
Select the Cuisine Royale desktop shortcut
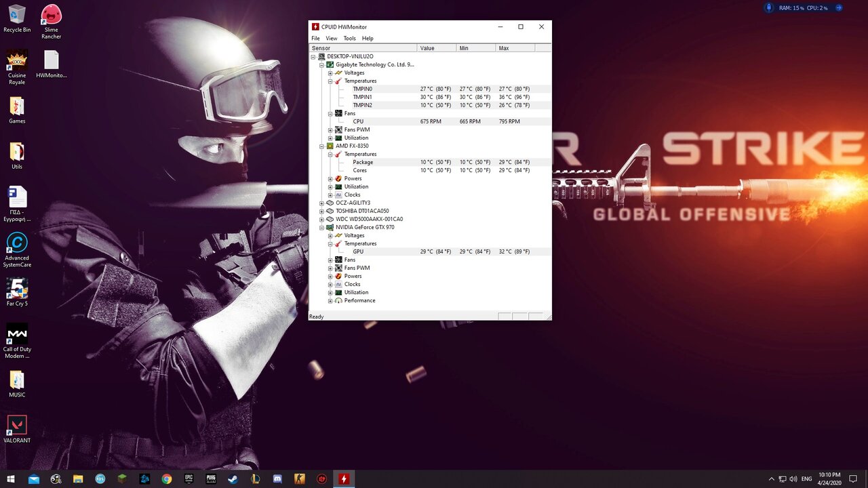(17, 67)
